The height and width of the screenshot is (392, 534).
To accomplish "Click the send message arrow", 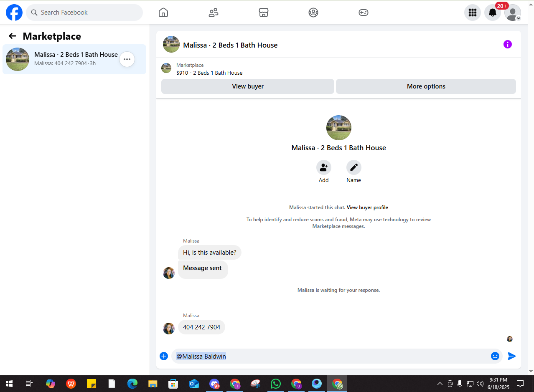I will tap(512, 356).
